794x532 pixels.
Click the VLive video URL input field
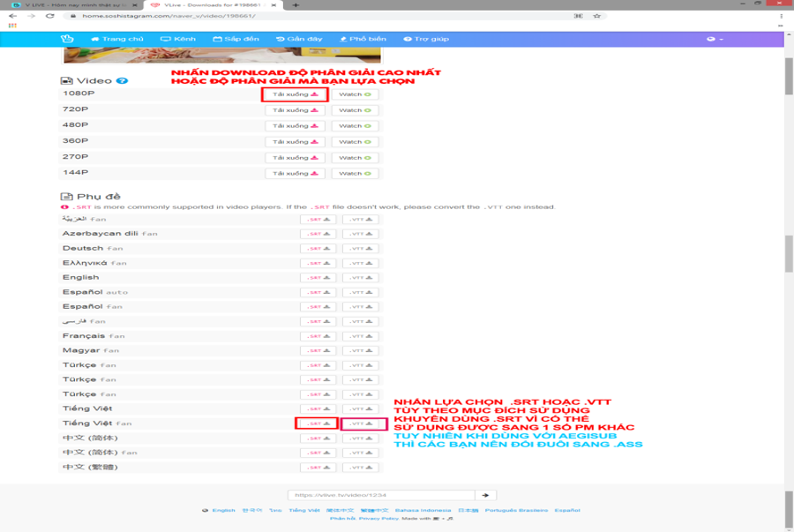(381, 495)
